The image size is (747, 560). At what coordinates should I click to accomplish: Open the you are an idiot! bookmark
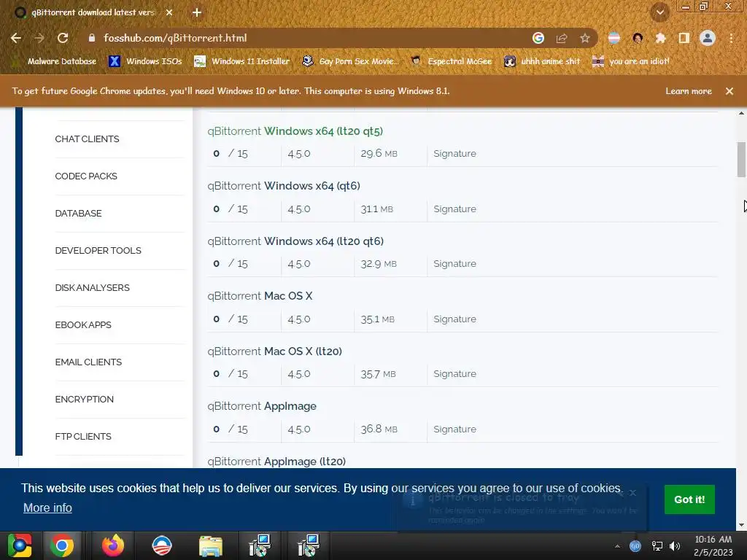pos(630,61)
